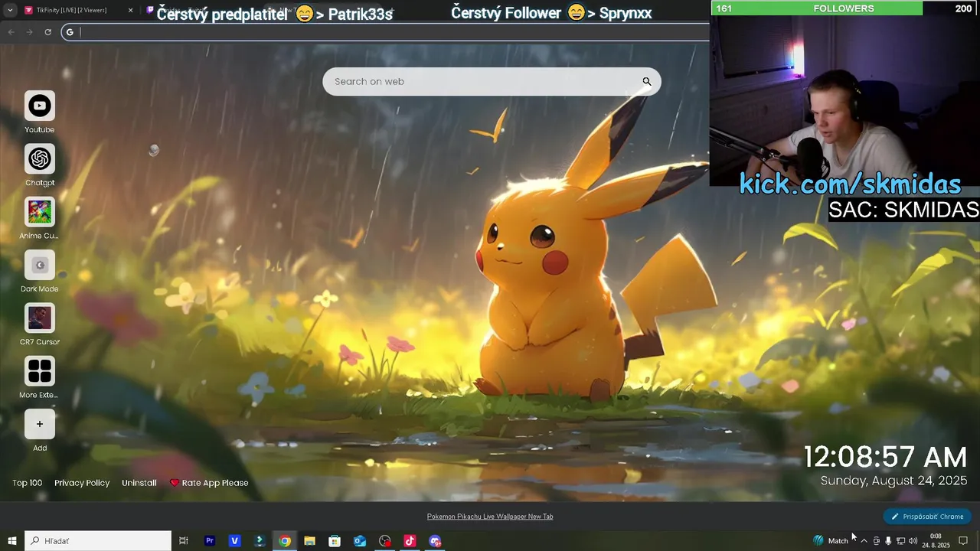Open the Windows Start menu
Screen dimensions: 980x551
[11, 541]
